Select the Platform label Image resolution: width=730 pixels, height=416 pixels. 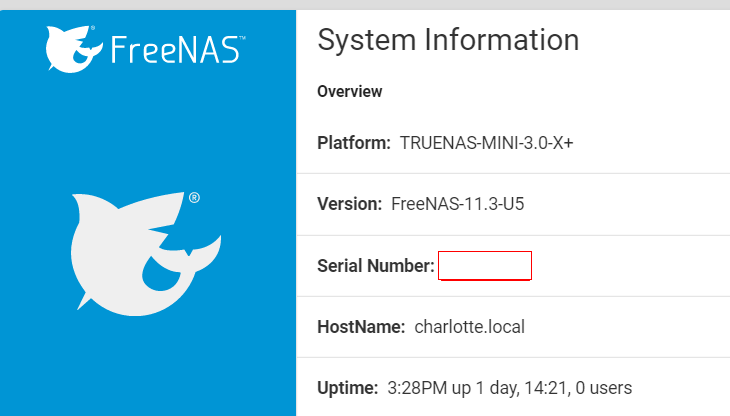[354, 143]
